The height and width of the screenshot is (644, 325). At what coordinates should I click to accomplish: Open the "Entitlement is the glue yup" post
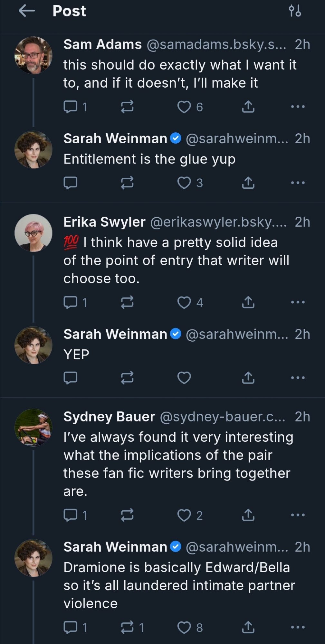click(x=149, y=159)
